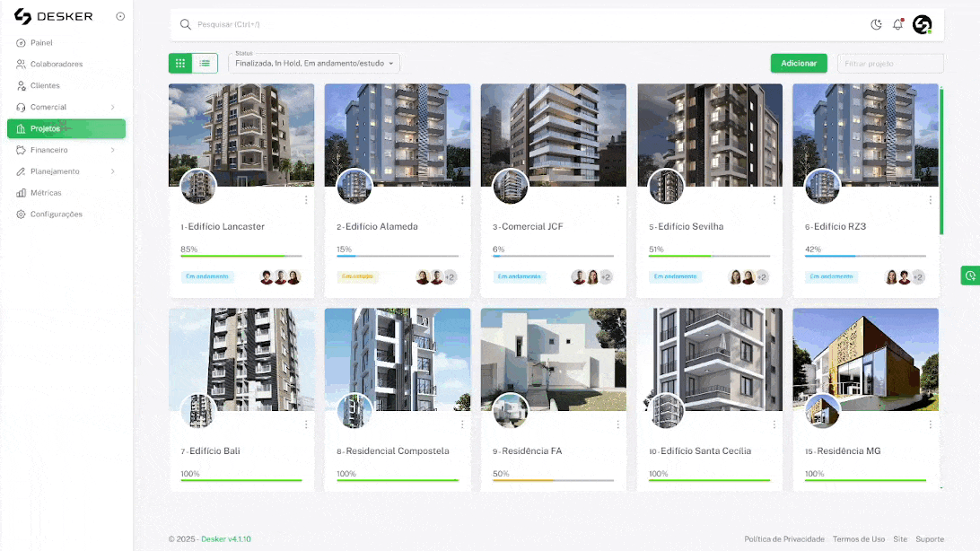Viewport: 980px width, 551px height.
Task: Open options menu for Edifício Sevilha
Action: [774, 200]
